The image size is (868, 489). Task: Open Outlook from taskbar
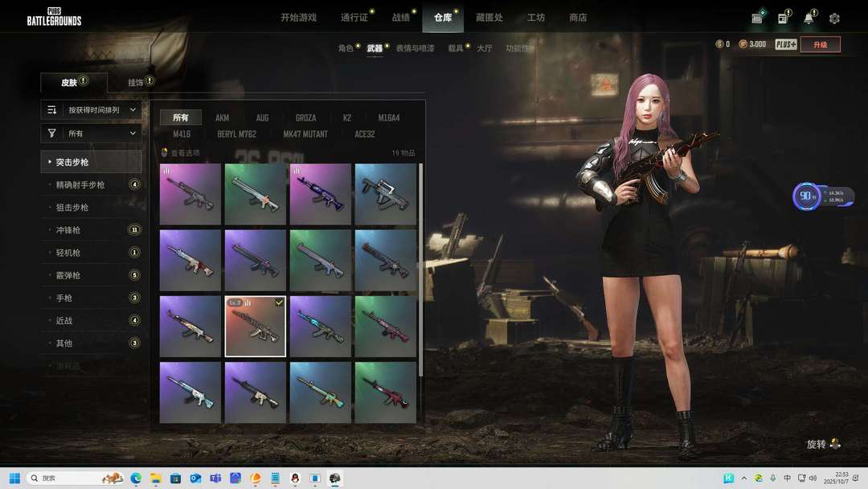pyautogui.click(x=195, y=478)
